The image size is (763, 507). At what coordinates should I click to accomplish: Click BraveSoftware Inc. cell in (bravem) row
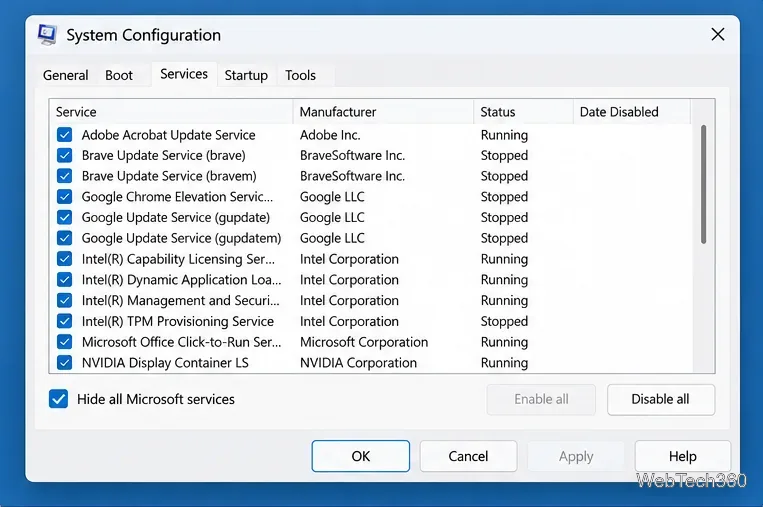[x=352, y=176]
